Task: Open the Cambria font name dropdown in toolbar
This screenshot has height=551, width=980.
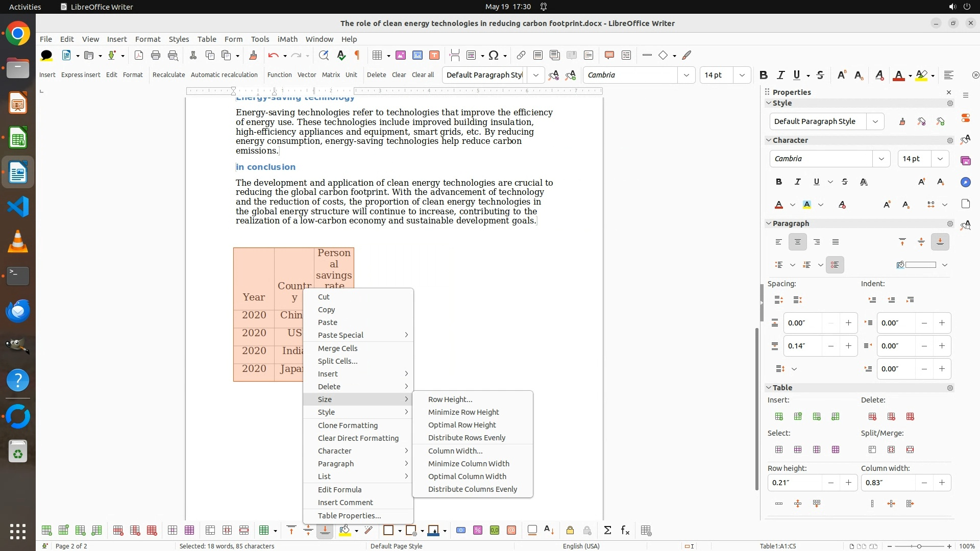Action: [x=686, y=75]
